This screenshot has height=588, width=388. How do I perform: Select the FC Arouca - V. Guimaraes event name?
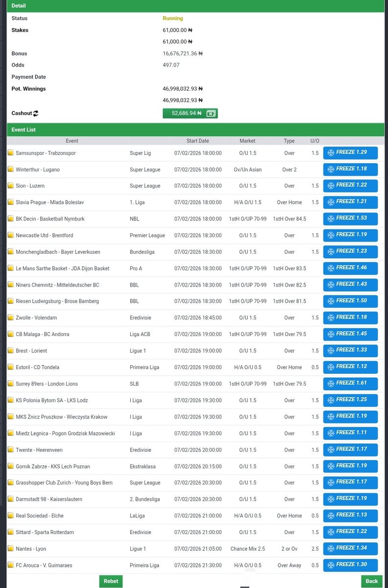pos(44,565)
